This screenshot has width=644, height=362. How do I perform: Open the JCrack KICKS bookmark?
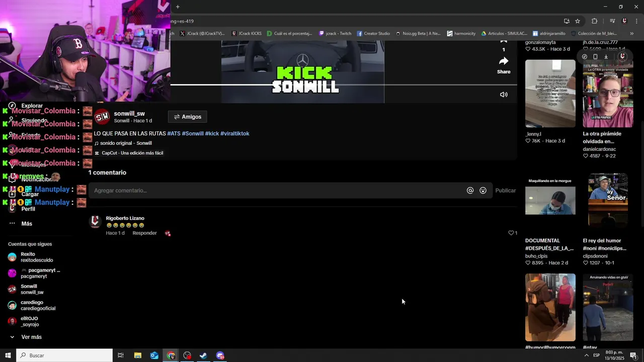pos(247,34)
